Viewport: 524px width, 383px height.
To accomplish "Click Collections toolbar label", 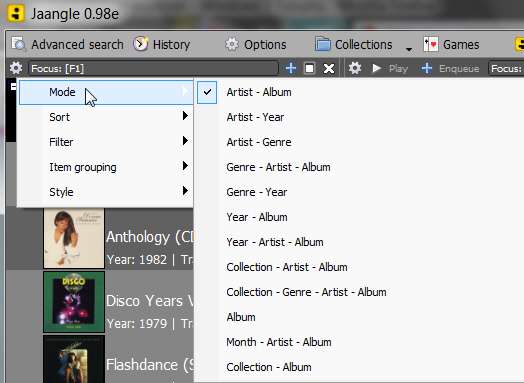I will (x=364, y=44).
